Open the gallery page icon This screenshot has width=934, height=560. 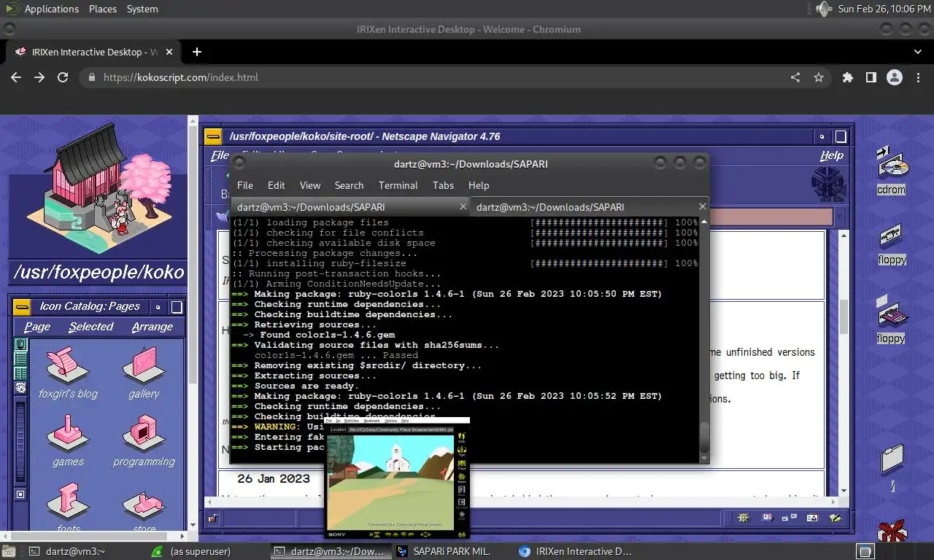(x=143, y=364)
